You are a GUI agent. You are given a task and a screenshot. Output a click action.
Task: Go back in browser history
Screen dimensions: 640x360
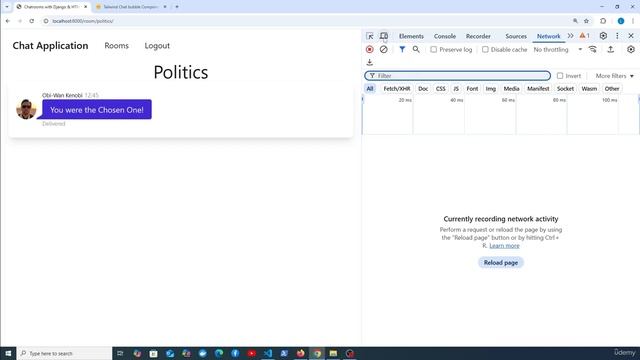pyautogui.click(x=8, y=21)
